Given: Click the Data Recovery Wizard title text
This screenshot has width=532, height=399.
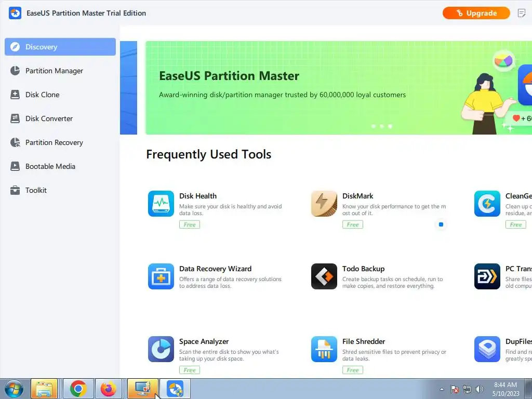Looking at the screenshot, I should pyautogui.click(x=216, y=269).
